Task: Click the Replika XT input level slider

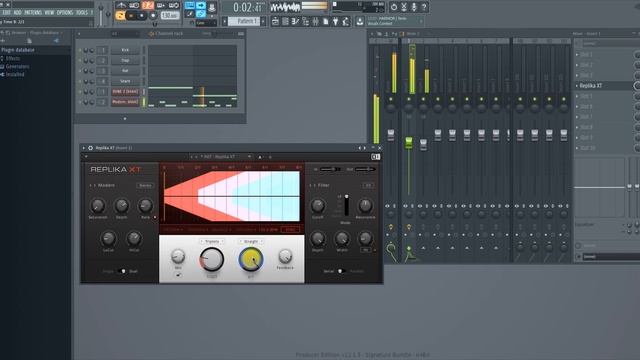Action: [x=330, y=169]
